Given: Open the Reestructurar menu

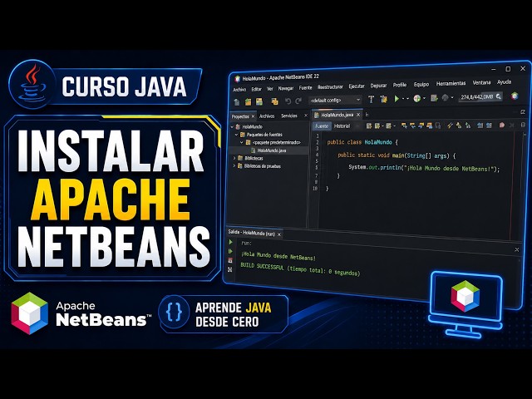Looking at the screenshot, I should click(x=330, y=86).
